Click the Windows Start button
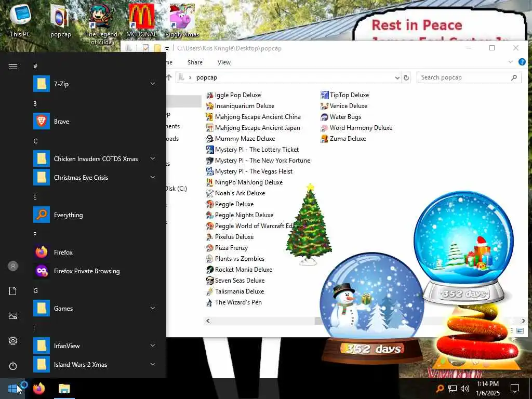Viewport: 532px width, 399px height. tap(12, 389)
